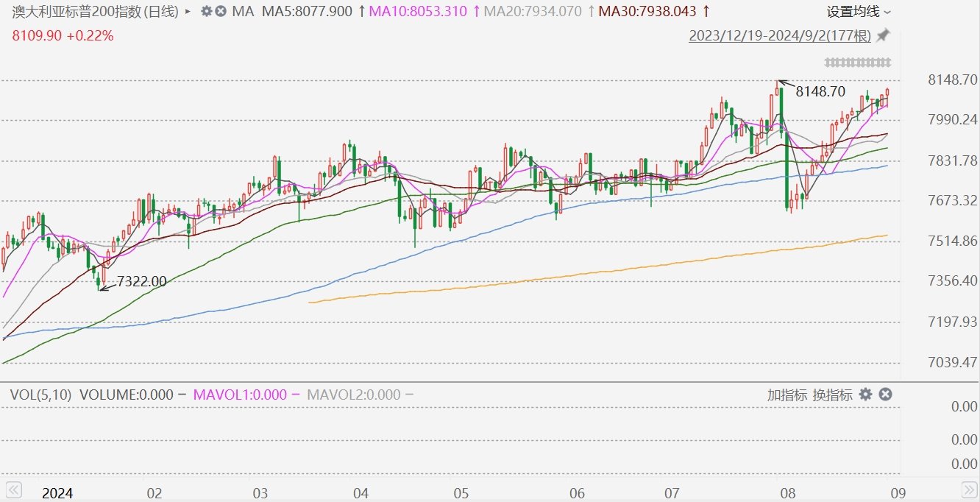Click 加指标 to add an indicator
Viewport: 980px width, 502px height.
787,395
